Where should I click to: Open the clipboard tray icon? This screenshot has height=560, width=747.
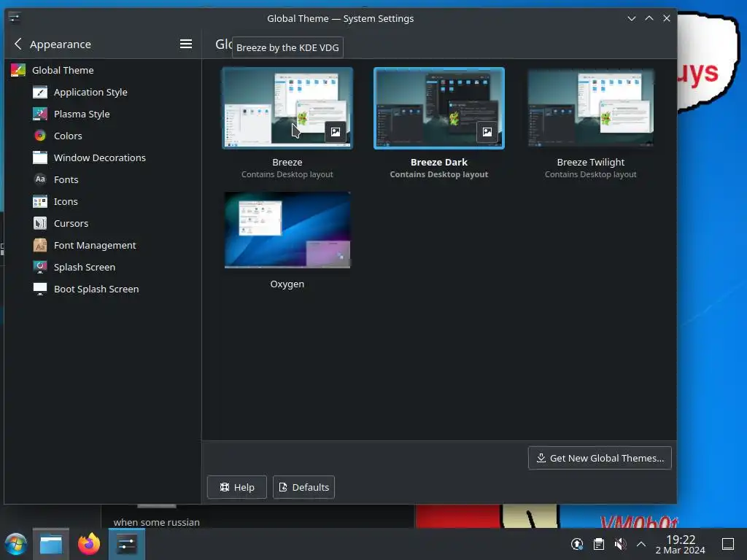[x=599, y=544]
